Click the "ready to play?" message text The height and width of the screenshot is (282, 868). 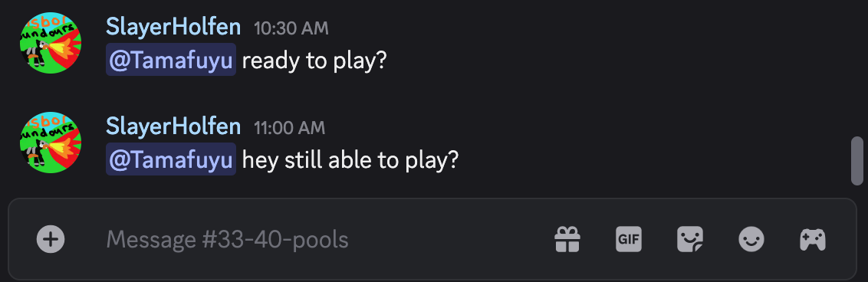[x=314, y=61]
